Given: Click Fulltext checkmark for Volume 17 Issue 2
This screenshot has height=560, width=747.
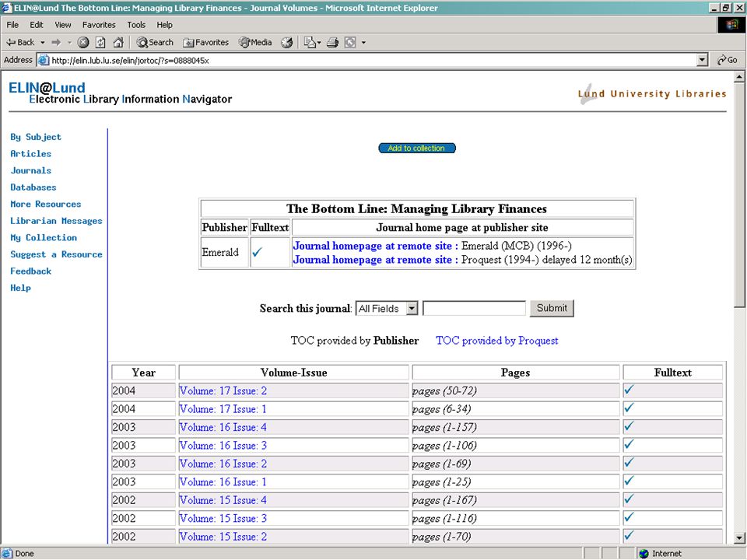Looking at the screenshot, I should pos(629,390).
